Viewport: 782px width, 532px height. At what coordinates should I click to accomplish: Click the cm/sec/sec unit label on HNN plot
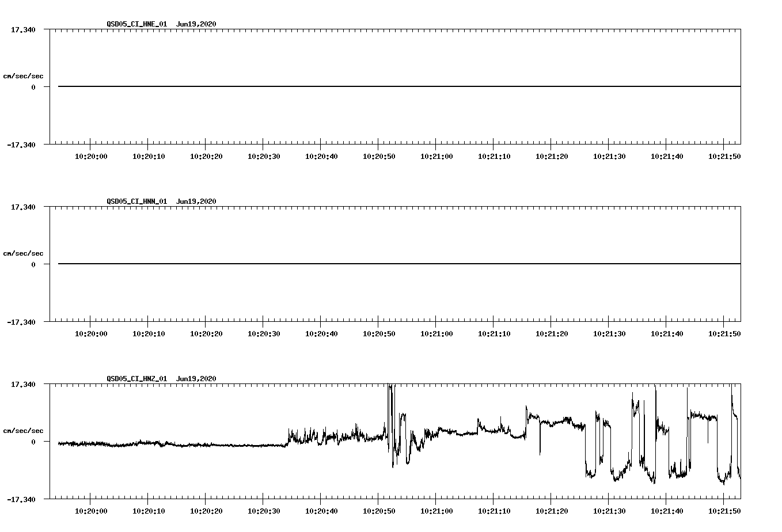point(23,253)
